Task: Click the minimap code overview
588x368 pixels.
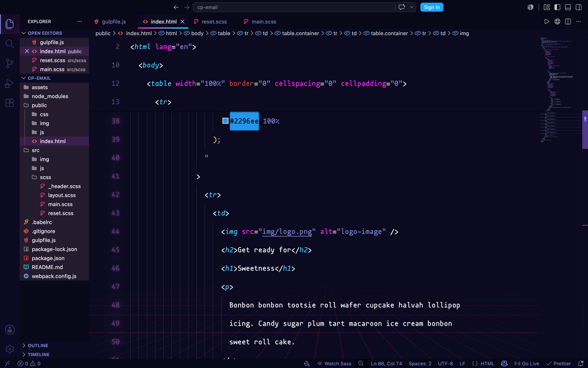Action: [560, 89]
